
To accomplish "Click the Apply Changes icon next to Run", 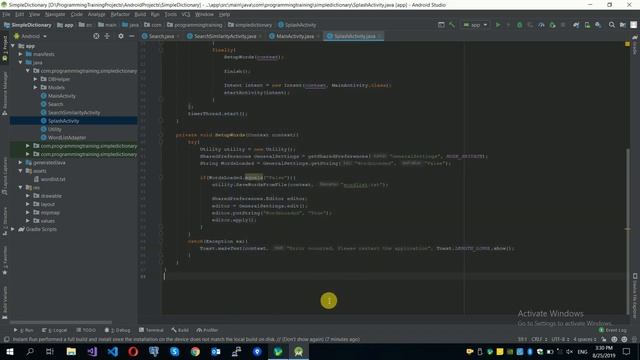I will pos(508,25).
